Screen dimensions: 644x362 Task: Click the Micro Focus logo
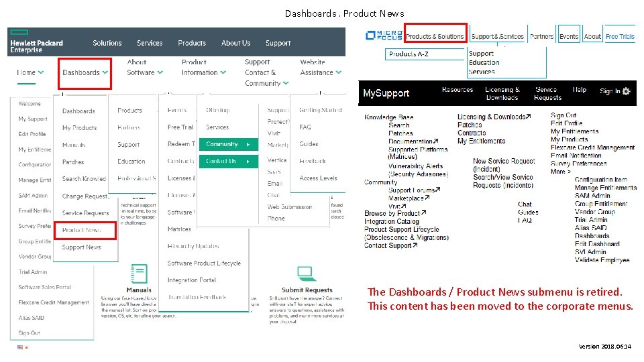(384, 36)
